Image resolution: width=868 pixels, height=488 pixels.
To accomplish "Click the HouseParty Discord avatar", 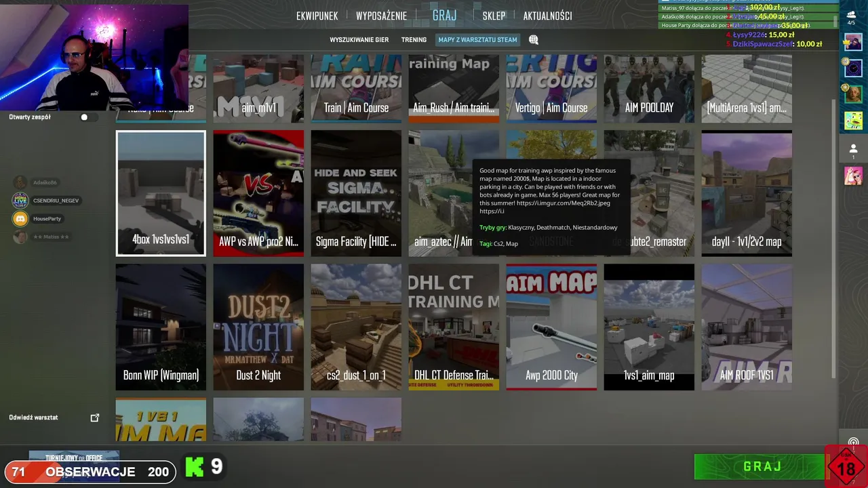I will coord(20,219).
